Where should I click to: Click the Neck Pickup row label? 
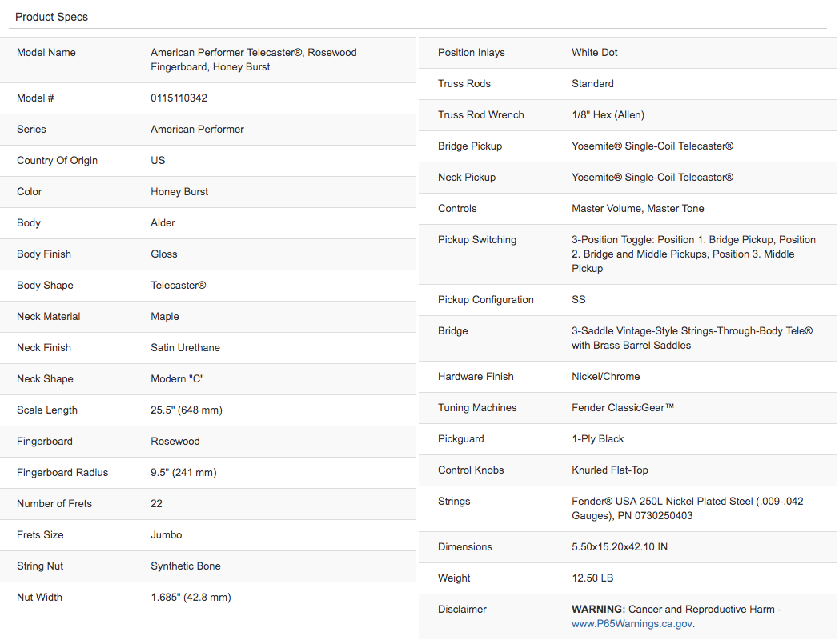coord(467,177)
